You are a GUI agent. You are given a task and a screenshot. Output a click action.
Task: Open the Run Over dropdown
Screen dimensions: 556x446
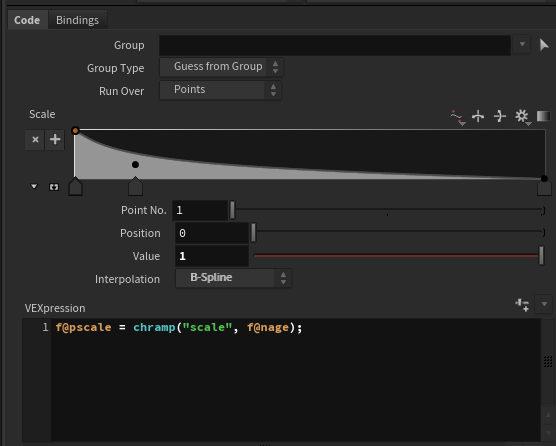221,90
